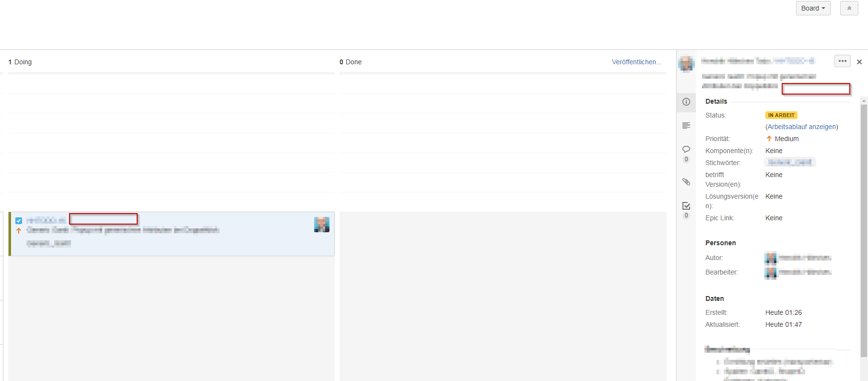The width and height of the screenshot is (868, 381).
Task: Open the Arbeitsablauf anzeigen link
Action: 802,127
